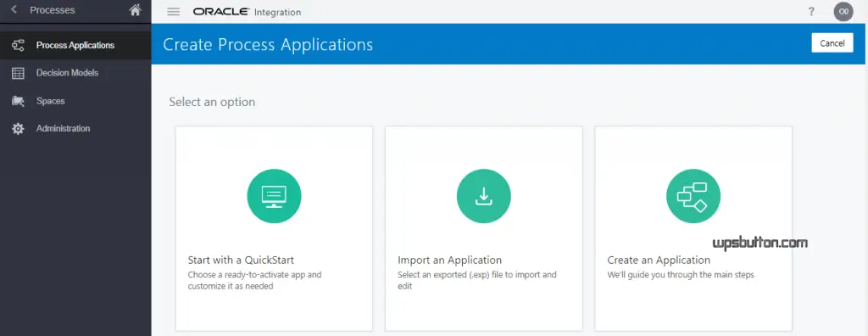Screen dimensions: 868x336
Task: Click the Processes header label
Action: click(x=52, y=10)
